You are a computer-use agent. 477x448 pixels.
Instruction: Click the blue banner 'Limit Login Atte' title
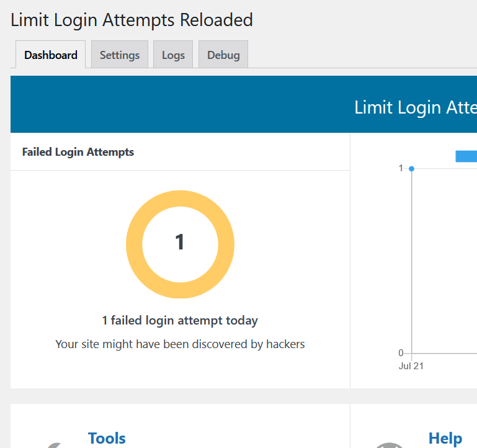416,107
